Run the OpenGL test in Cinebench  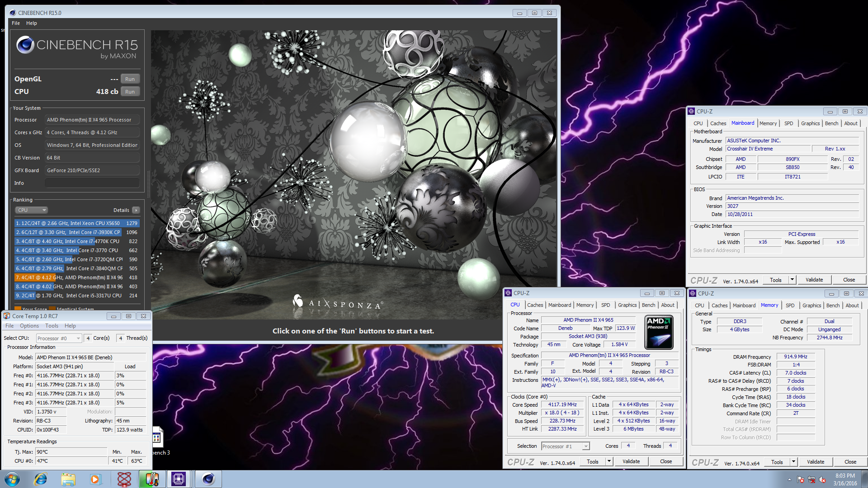[x=130, y=79]
